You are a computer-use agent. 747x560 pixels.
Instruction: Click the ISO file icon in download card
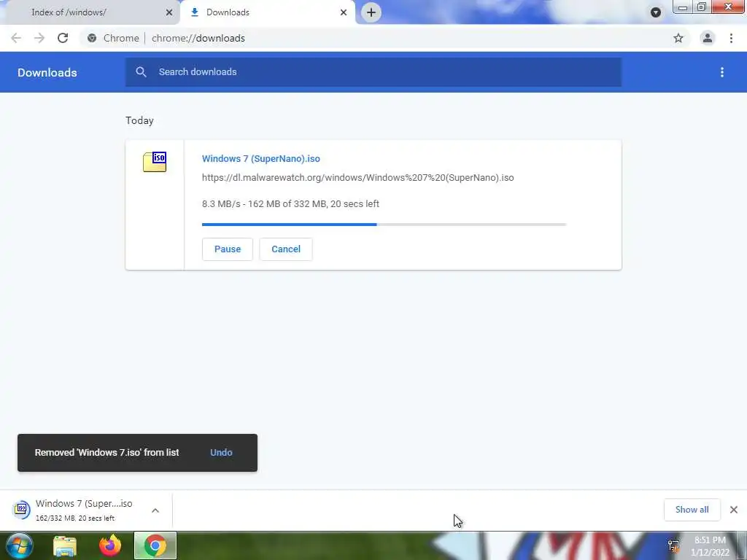[155, 162]
